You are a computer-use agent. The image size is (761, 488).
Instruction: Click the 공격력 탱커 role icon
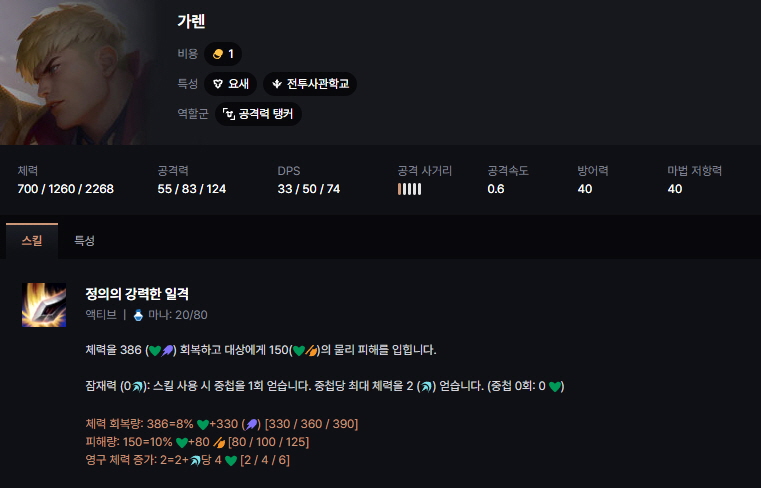click(228, 114)
